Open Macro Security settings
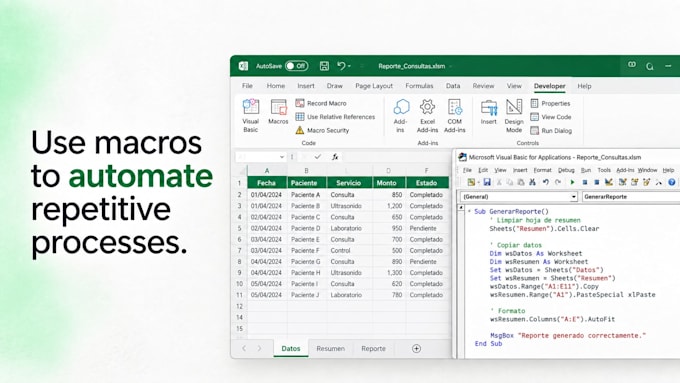 click(x=322, y=130)
